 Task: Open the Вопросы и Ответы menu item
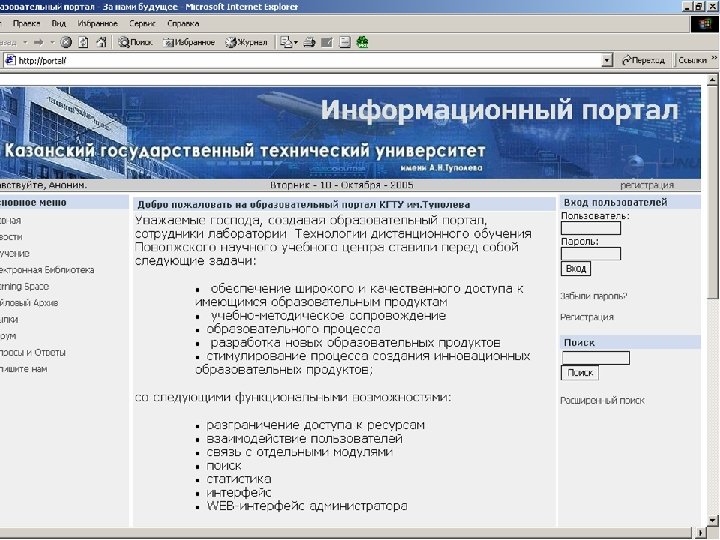point(32,352)
